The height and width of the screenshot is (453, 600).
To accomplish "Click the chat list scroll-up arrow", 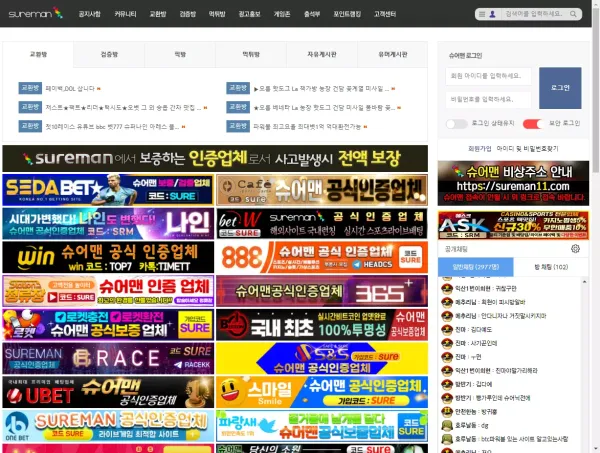I will coord(584,282).
